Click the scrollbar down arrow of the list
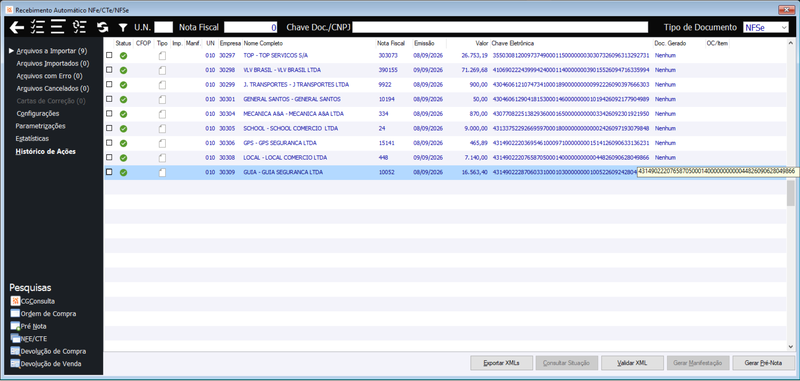 coord(790,346)
